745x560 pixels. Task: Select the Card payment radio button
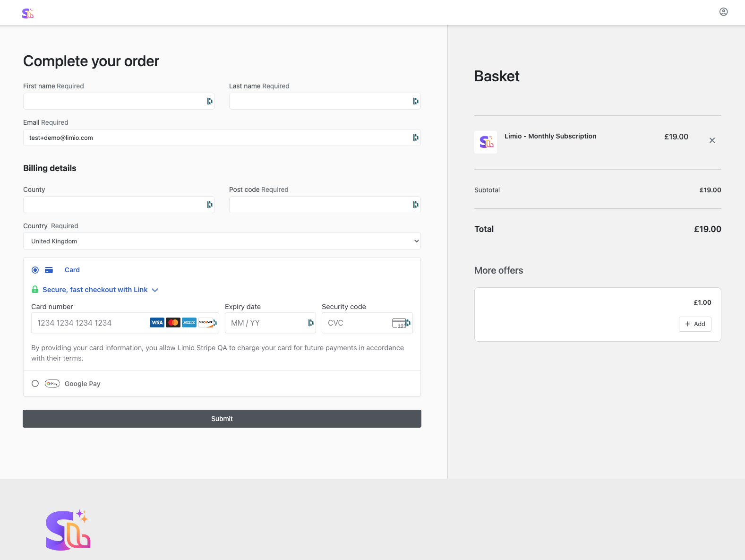pyautogui.click(x=35, y=270)
